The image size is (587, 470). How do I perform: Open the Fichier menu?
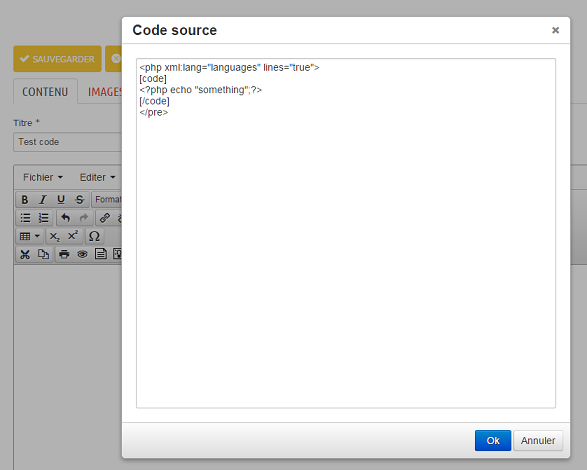(43, 177)
